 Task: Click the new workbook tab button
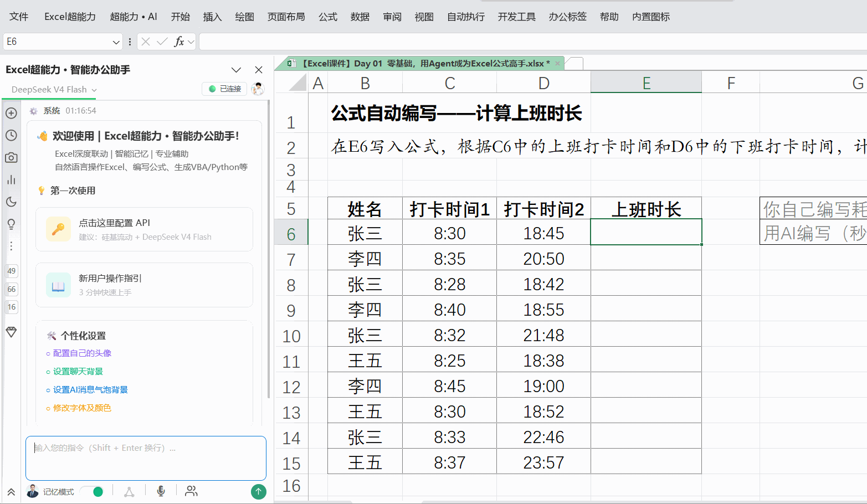click(576, 64)
